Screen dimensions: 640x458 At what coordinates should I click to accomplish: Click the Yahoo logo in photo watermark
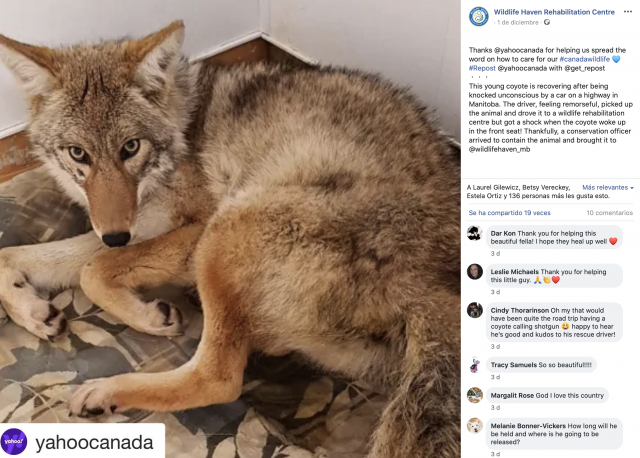15,440
